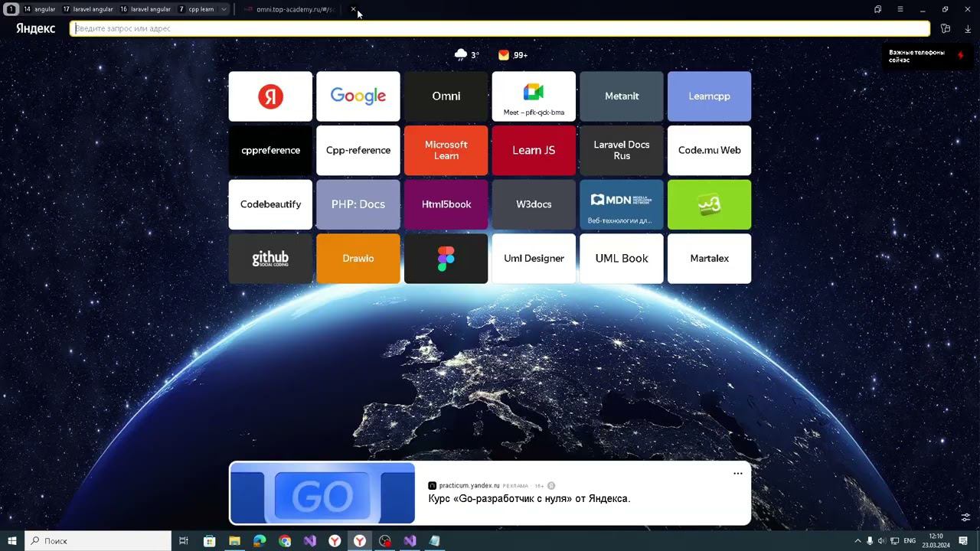The width and height of the screenshot is (980, 551).
Task: Open the Windows notification center
Action: 963,541
